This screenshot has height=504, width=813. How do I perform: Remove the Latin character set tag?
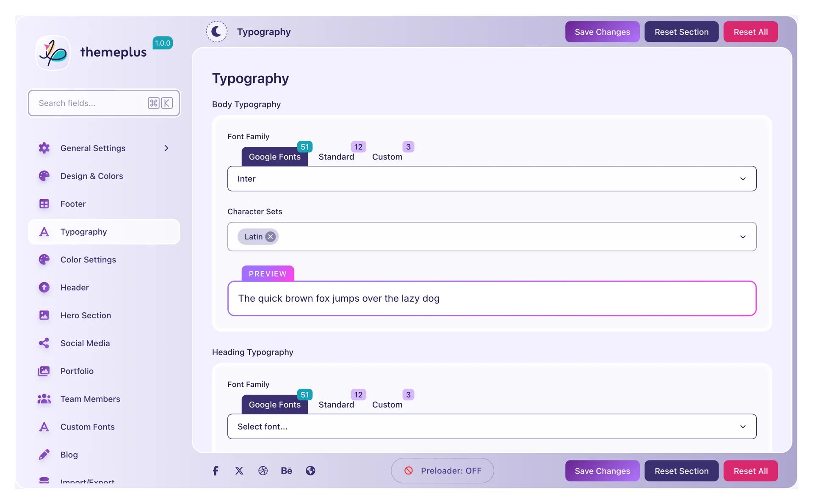click(270, 237)
